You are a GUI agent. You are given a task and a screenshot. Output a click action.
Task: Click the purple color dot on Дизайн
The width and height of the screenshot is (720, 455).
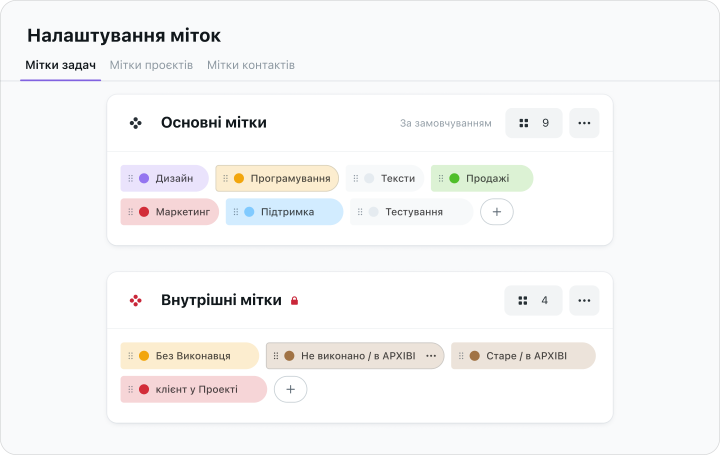click(x=144, y=178)
